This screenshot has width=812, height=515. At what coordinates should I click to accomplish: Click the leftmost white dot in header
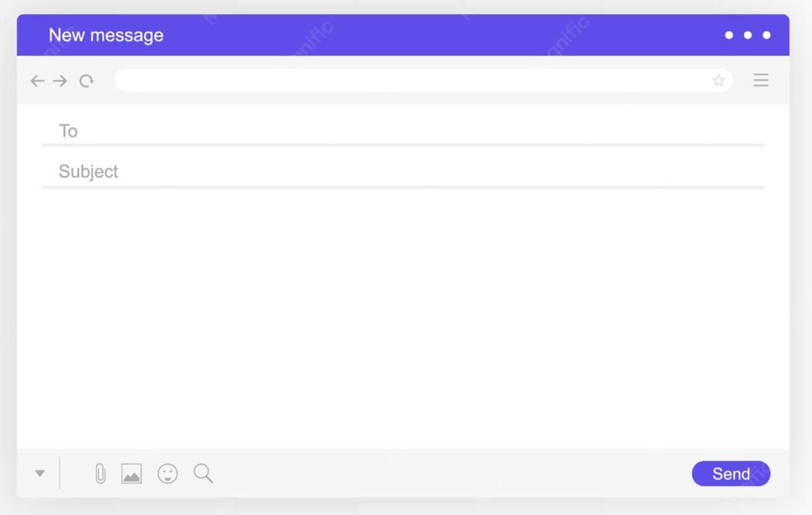729,35
